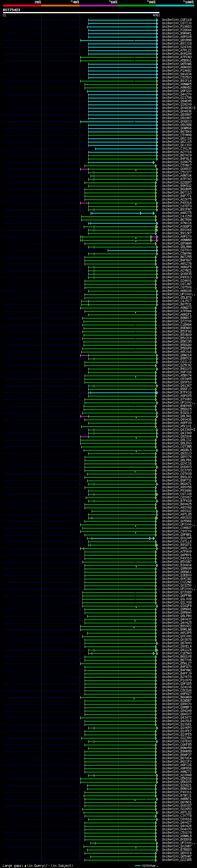The height and width of the screenshot is (868, 197).
Task: Select hit UniRef100_Q43472
Action: 177,718
